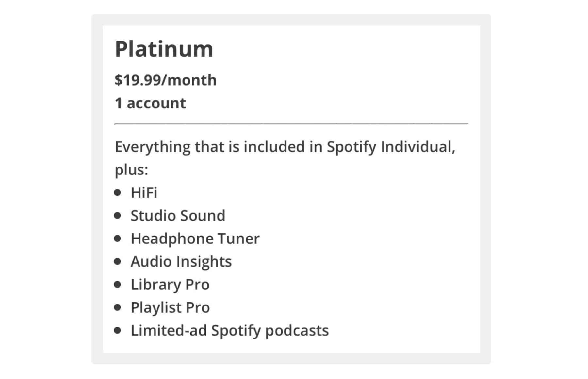Click the Studio Sound feature
The image size is (588, 379).
pyautogui.click(x=178, y=216)
